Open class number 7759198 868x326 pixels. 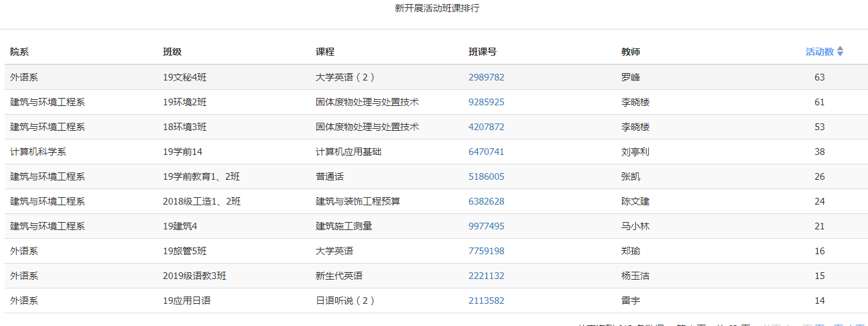(486, 251)
